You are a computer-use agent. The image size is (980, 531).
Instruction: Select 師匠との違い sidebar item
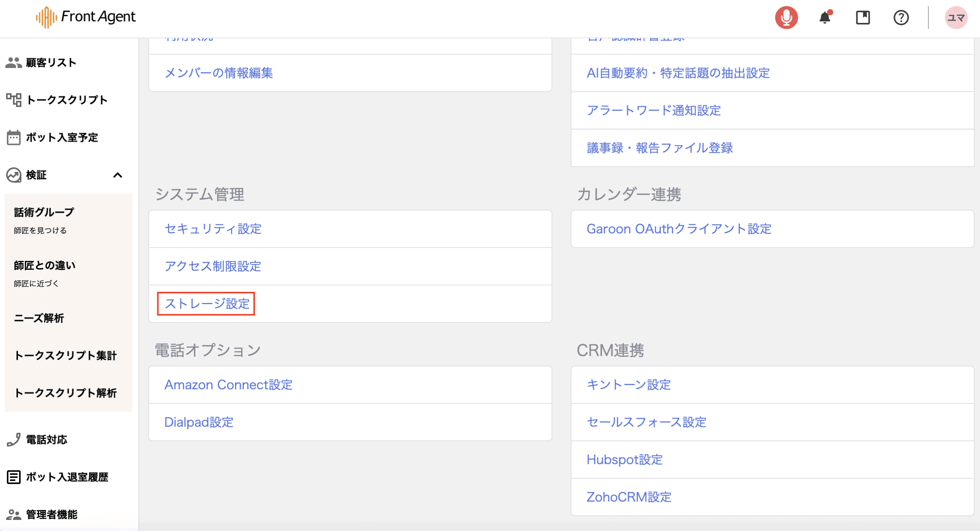click(x=45, y=265)
